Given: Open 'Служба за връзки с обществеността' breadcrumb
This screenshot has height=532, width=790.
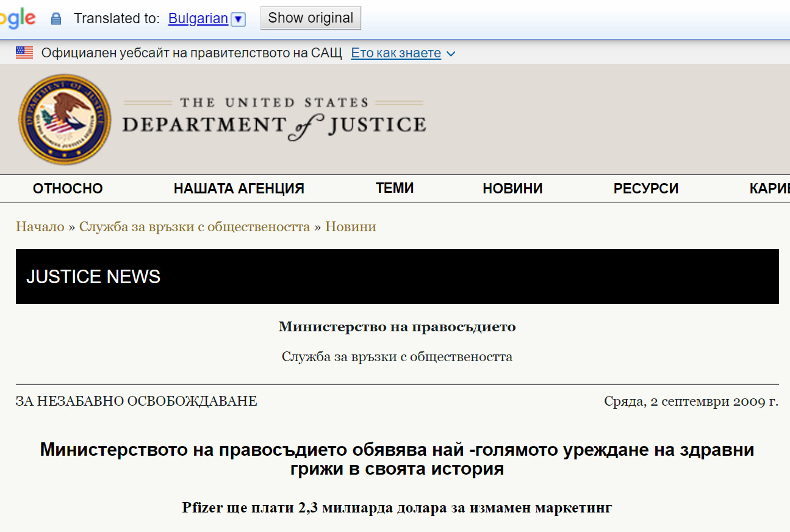Looking at the screenshot, I should click(195, 227).
